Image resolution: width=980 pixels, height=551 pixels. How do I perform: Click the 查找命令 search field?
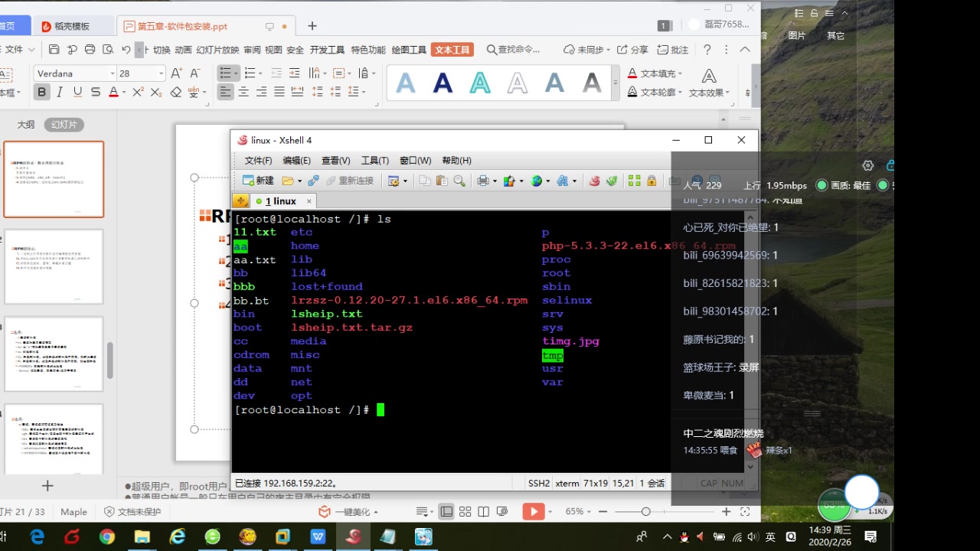(514, 50)
